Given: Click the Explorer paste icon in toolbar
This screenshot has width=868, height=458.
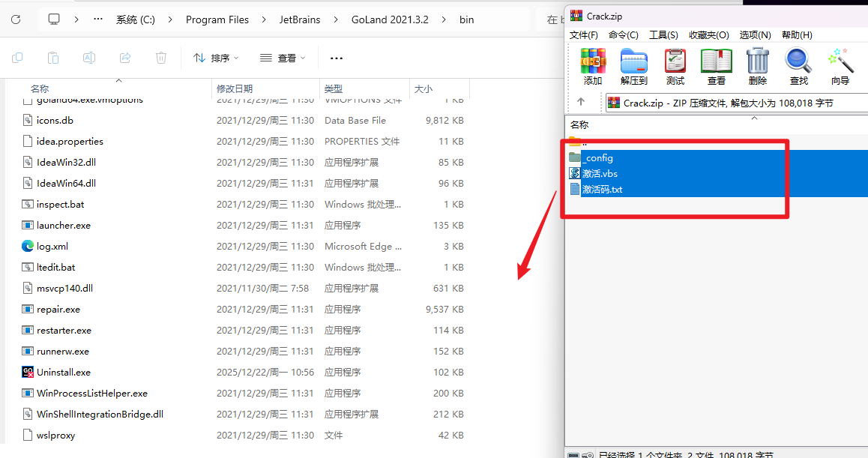Looking at the screenshot, I should pos(53,58).
